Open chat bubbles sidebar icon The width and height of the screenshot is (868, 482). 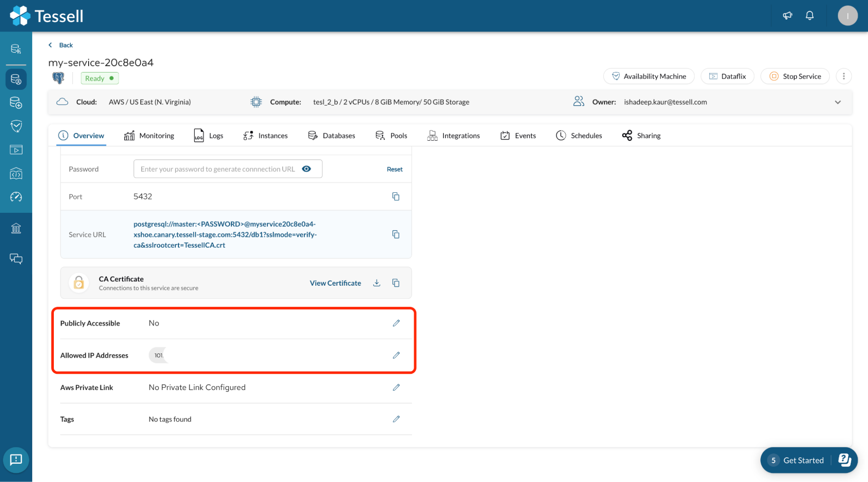point(16,259)
